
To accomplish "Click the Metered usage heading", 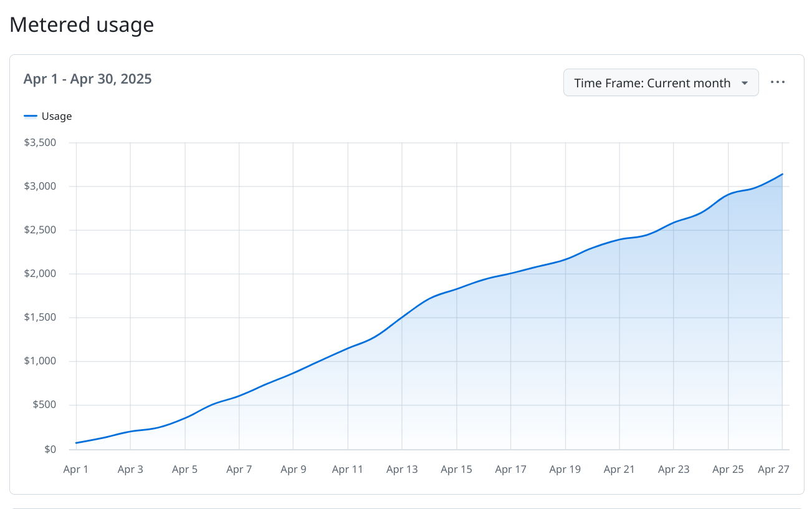I will click(82, 25).
